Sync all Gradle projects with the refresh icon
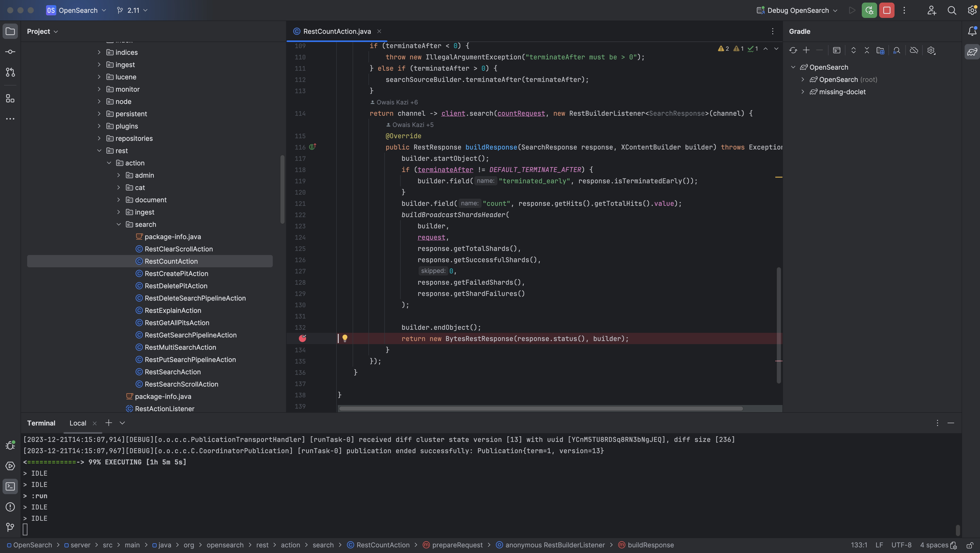This screenshot has height=553, width=980. click(x=793, y=50)
